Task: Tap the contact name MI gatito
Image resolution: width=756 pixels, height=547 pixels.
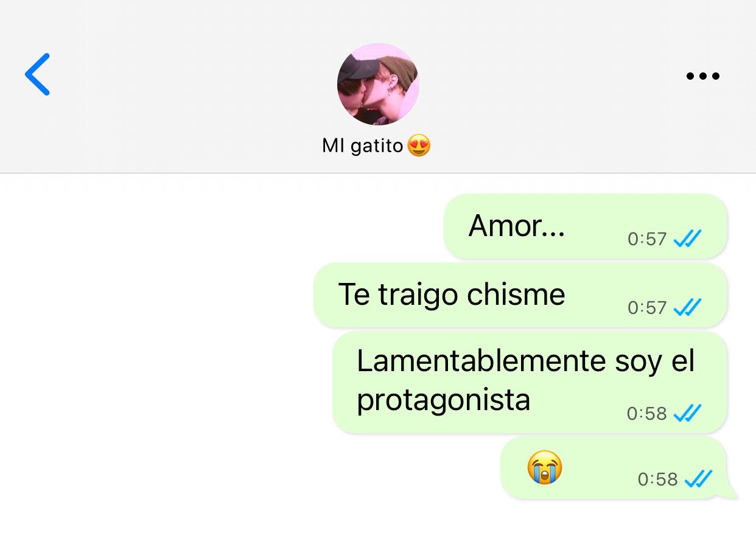Action: (x=363, y=146)
